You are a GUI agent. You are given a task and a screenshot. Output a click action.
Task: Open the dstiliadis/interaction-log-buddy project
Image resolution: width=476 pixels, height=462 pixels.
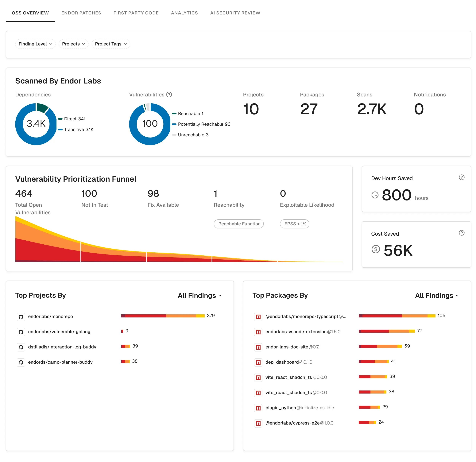click(x=62, y=347)
